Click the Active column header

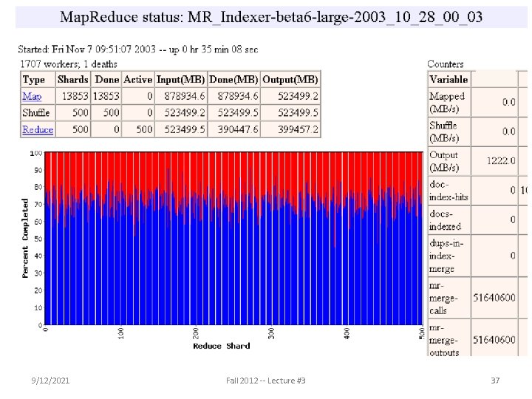[x=137, y=79]
